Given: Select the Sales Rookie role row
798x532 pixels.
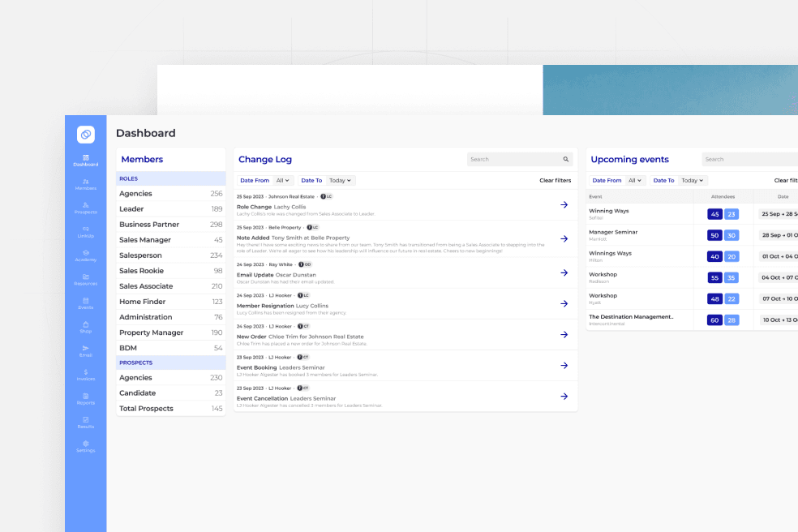Looking at the screenshot, I should (x=171, y=271).
